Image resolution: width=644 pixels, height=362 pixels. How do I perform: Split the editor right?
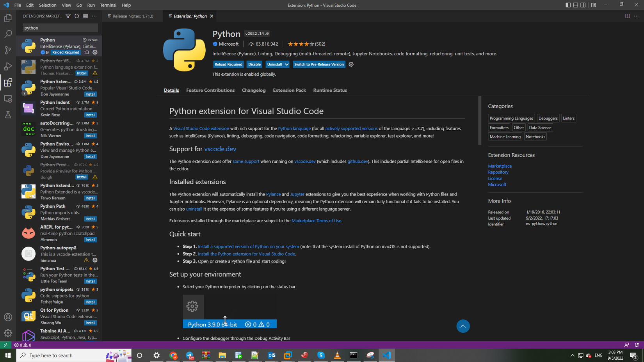(x=628, y=16)
